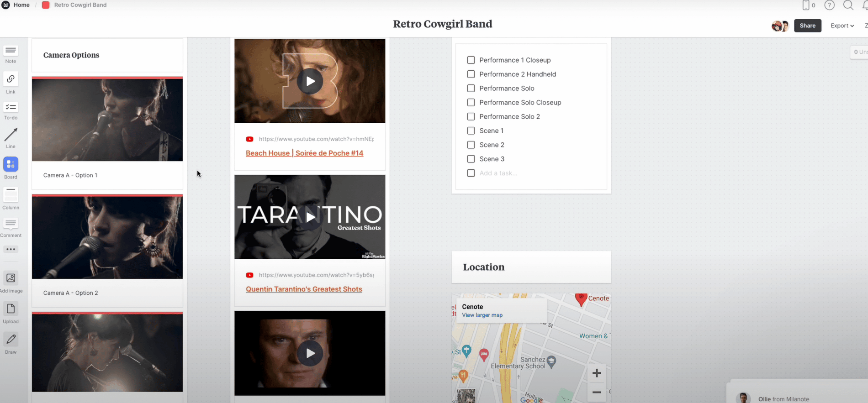
Task: Click the Share button
Action: click(x=807, y=26)
